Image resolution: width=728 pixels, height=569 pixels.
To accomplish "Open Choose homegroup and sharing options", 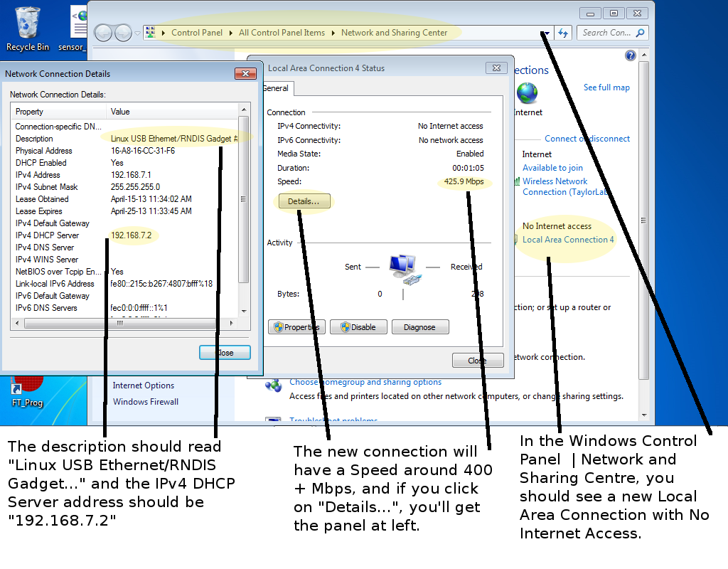I will [x=365, y=382].
